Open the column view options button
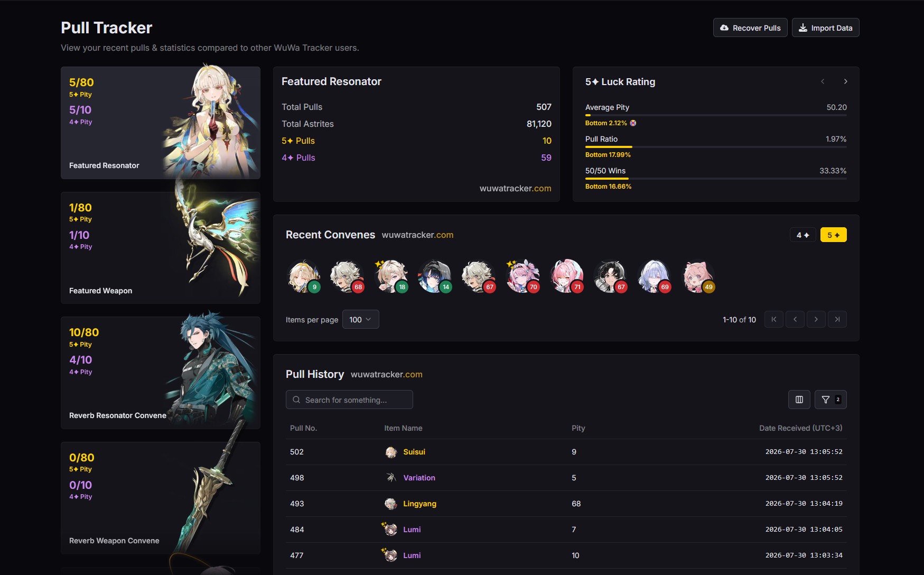The width and height of the screenshot is (924, 575). [799, 400]
